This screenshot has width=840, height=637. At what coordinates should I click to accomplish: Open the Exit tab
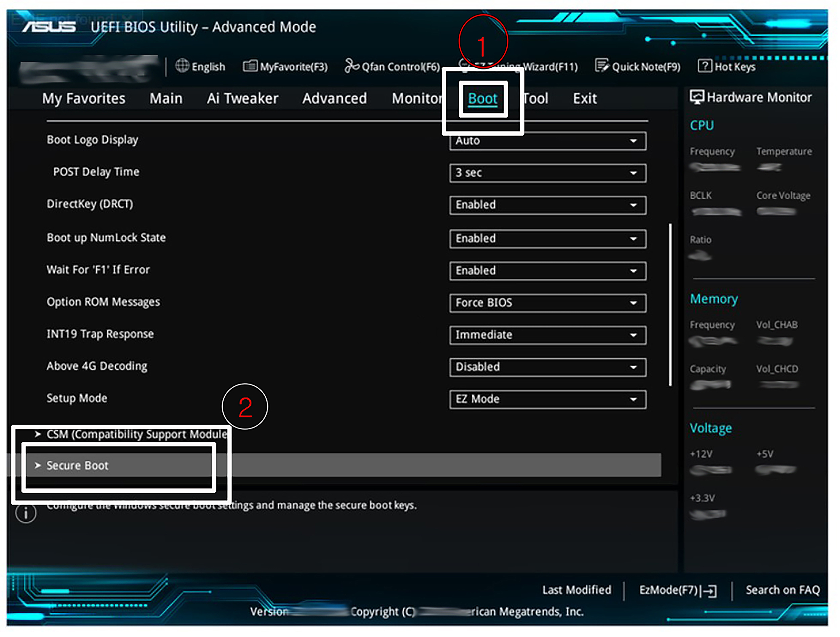click(585, 98)
